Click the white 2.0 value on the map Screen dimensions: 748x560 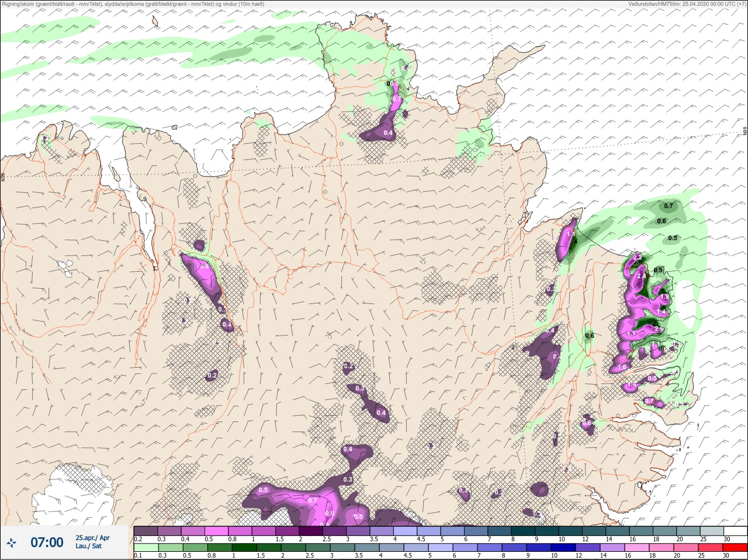click(x=659, y=329)
